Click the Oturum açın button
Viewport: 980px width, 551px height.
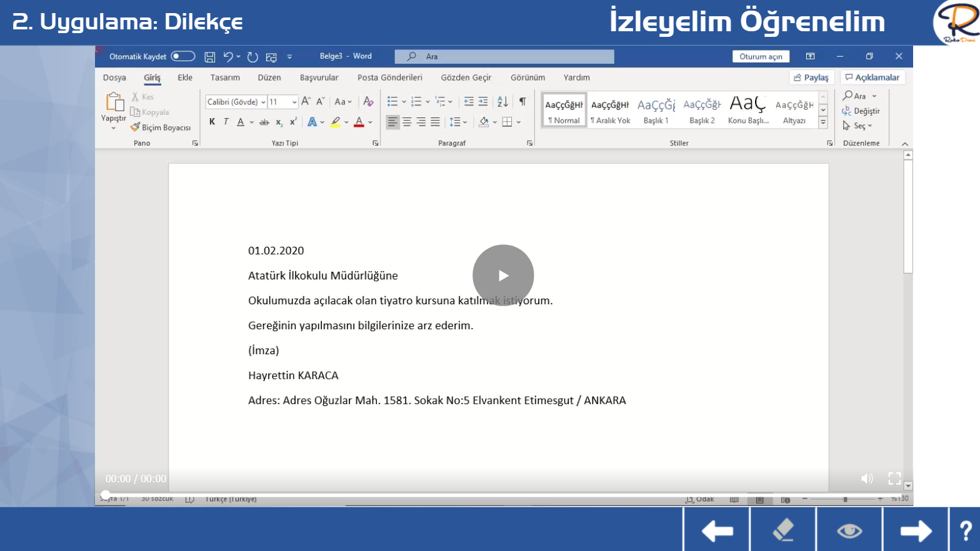point(761,56)
